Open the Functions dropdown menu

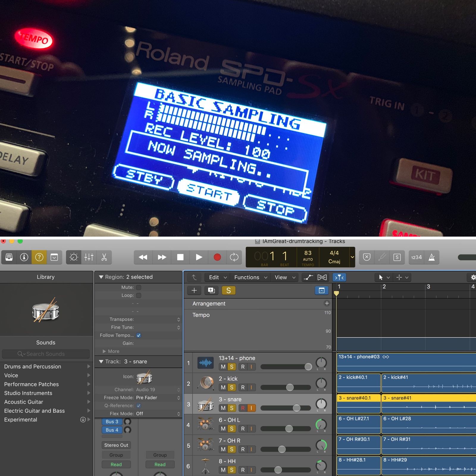click(250, 277)
